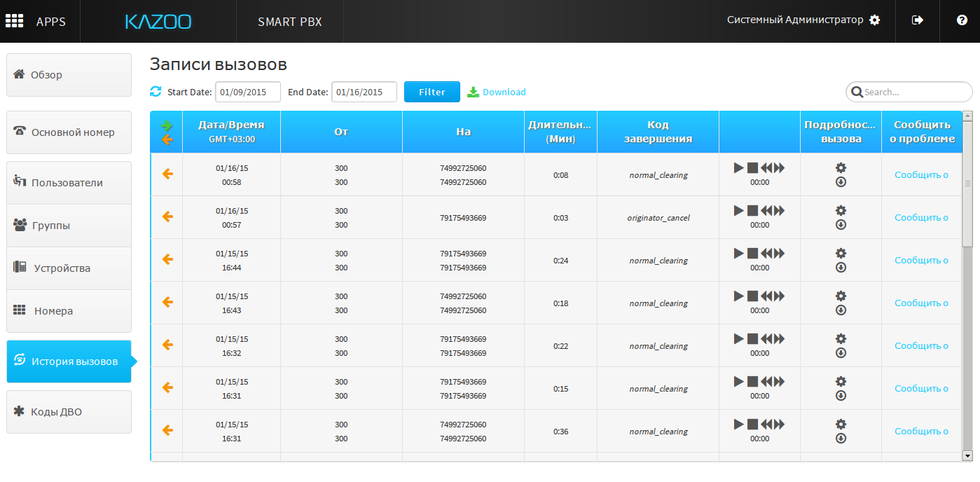The height and width of the screenshot is (482, 980).
Task: Open Номера in sidebar
Action: click(x=69, y=311)
